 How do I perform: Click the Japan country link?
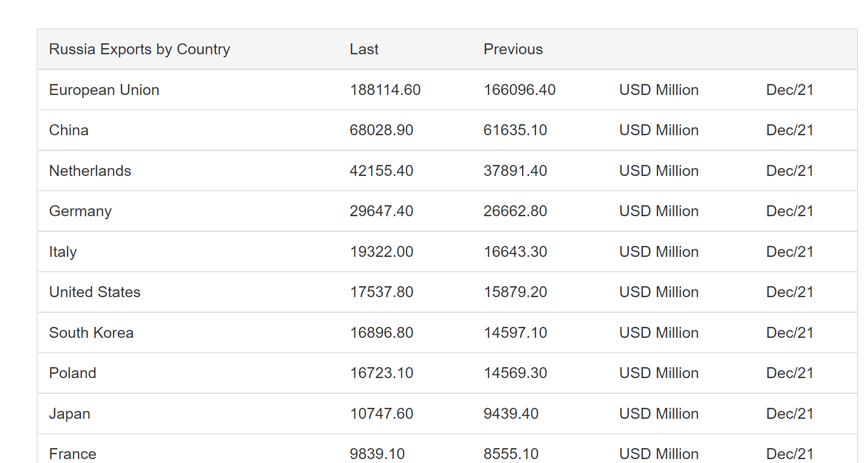[70, 414]
